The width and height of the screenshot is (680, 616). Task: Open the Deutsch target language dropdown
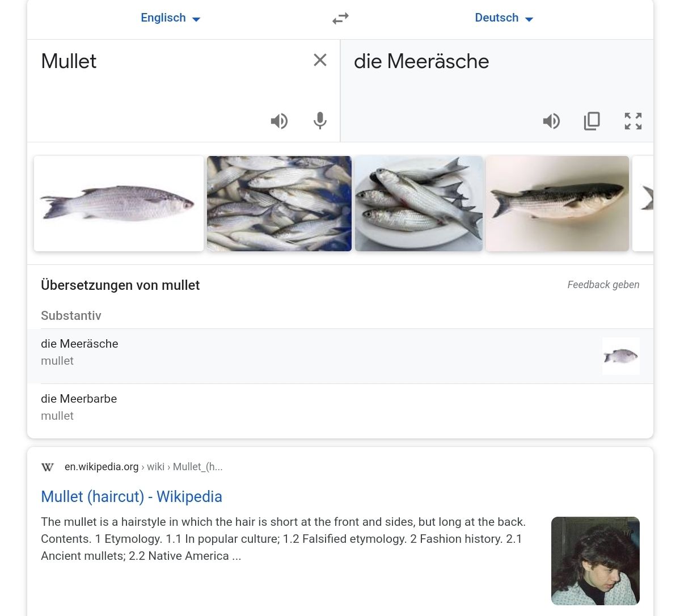point(504,18)
